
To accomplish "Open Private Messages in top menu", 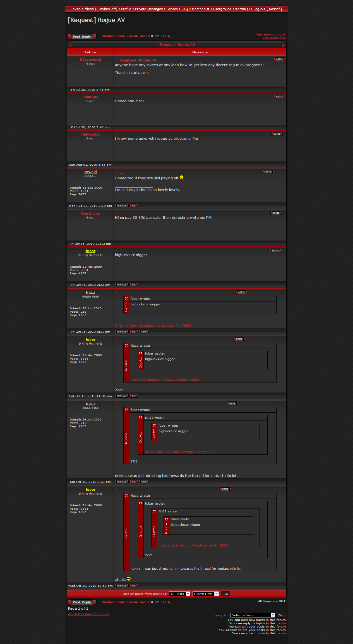I will (149, 9).
